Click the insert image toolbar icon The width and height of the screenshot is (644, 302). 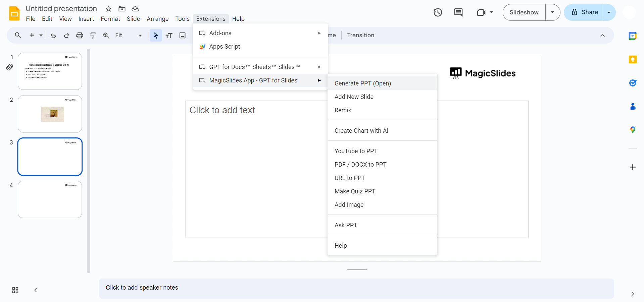(x=182, y=36)
